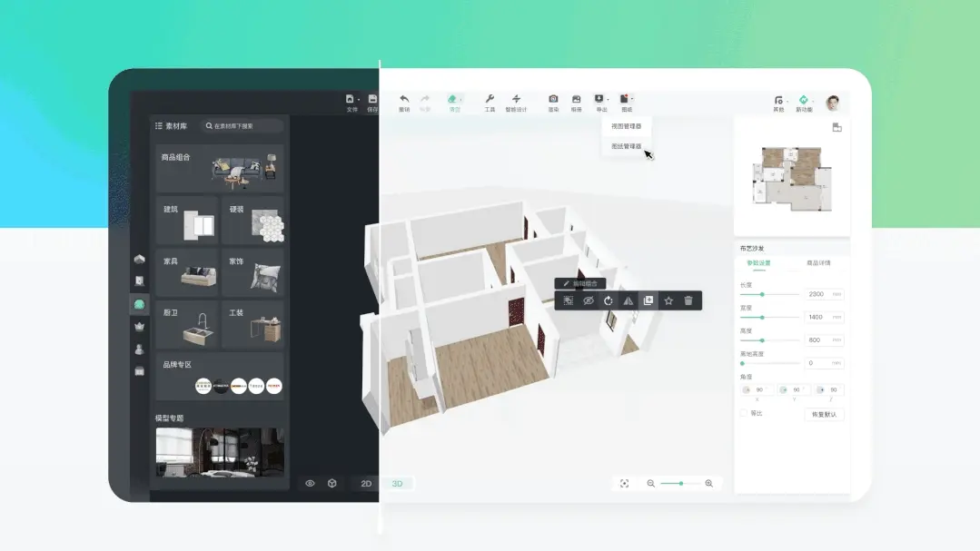Open the 家具 furniture category
Screen dimensions: 980x551
[187, 272]
